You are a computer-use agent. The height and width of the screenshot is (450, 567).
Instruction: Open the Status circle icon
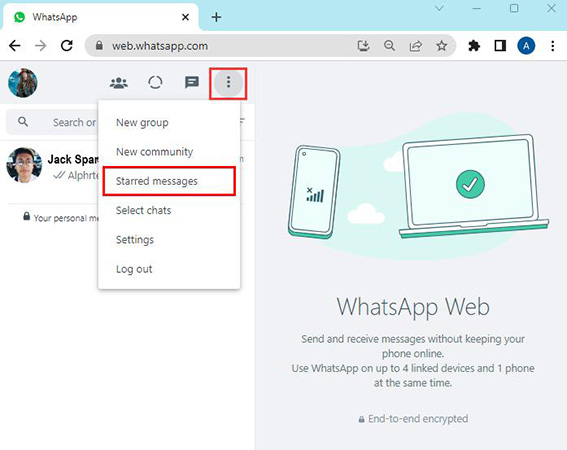(155, 82)
